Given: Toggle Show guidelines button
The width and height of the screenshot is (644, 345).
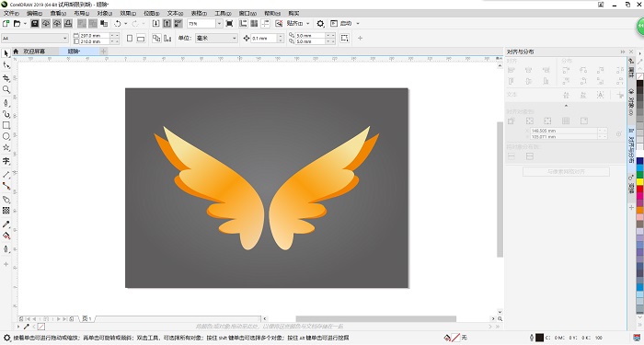Looking at the screenshot, I should [x=265, y=23].
